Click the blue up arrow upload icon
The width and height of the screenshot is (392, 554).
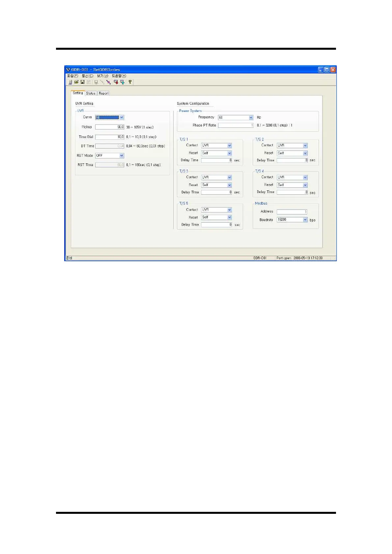pos(122,82)
